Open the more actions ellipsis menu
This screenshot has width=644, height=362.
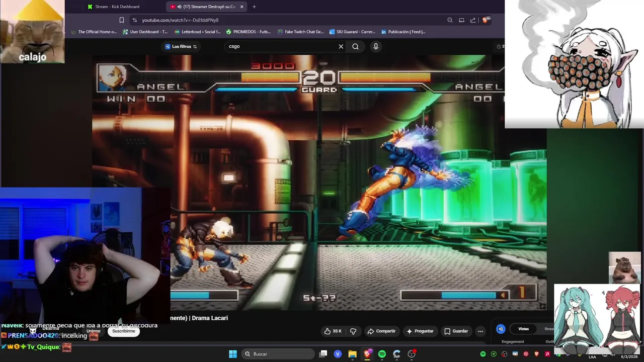(480, 331)
